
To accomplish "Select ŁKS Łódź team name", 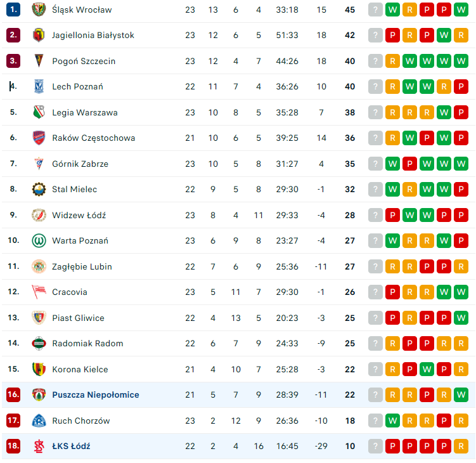I will tap(71, 446).
